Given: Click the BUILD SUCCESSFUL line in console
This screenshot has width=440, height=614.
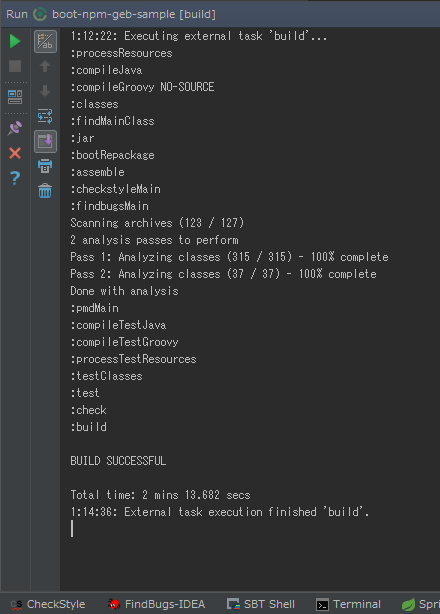Looking at the screenshot, I should 118,461.
